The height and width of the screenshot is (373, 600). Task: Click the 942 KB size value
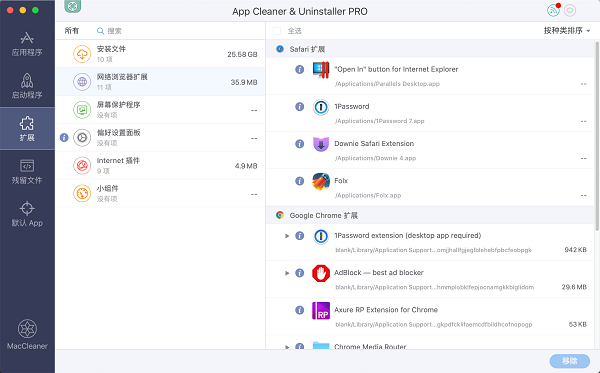tap(576, 250)
